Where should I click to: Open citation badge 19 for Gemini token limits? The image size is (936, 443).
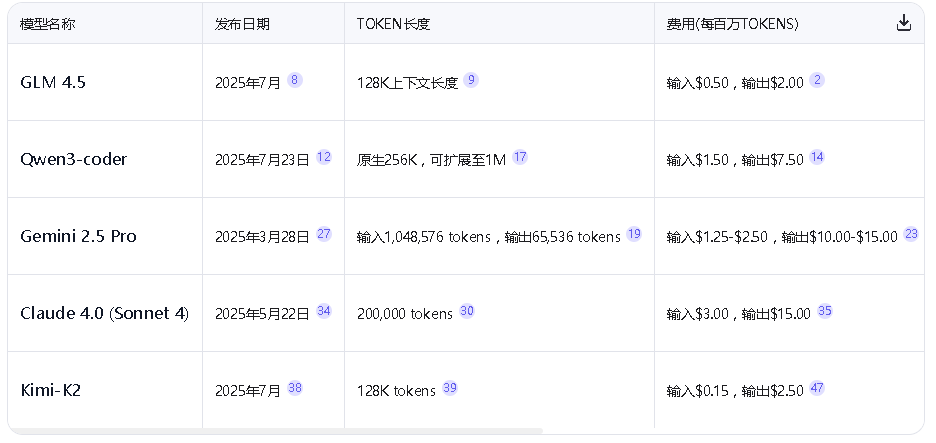point(634,234)
